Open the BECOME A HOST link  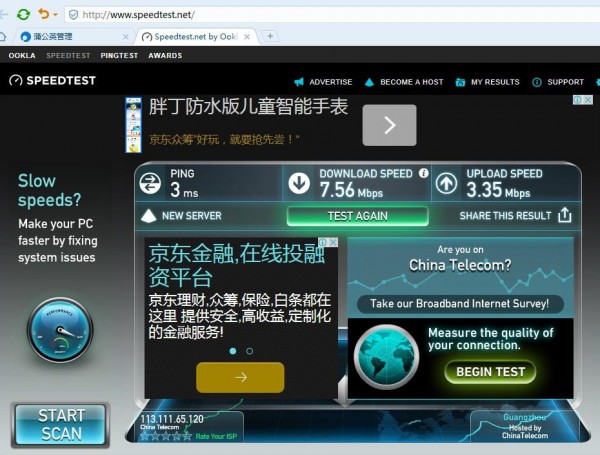point(412,82)
